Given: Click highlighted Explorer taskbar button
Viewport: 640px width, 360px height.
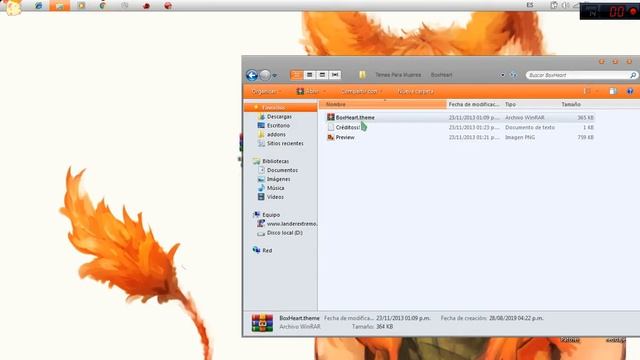Looking at the screenshot, I should click(60, 6).
